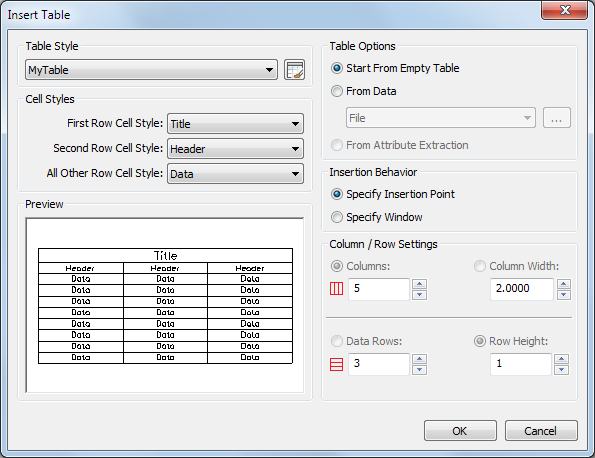
Task: Expand Second Row Cell Style dropdown
Action: (x=235, y=149)
